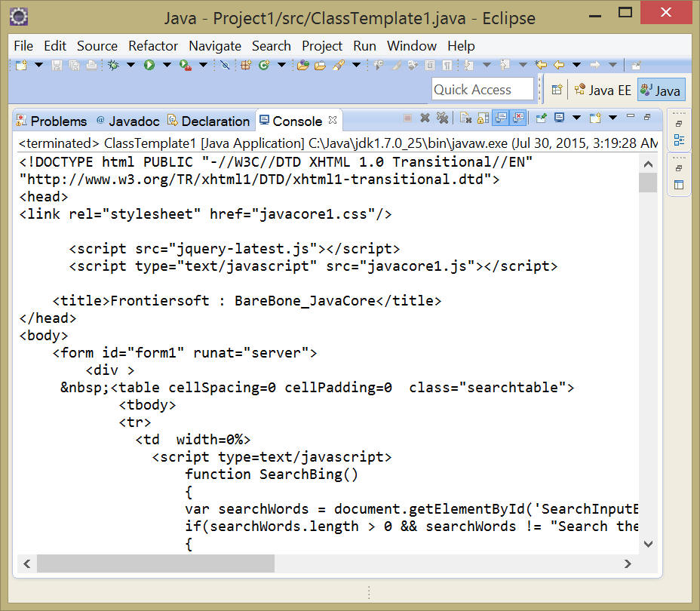Image resolution: width=700 pixels, height=611 pixels.
Task: Restore the upper minimized view stack
Action: pos(679,124)
